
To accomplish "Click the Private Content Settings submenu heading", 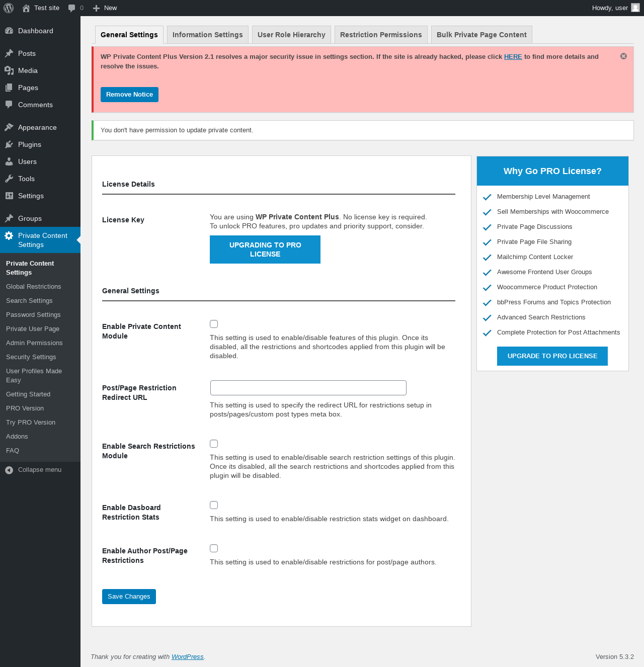I will (30, 268).
